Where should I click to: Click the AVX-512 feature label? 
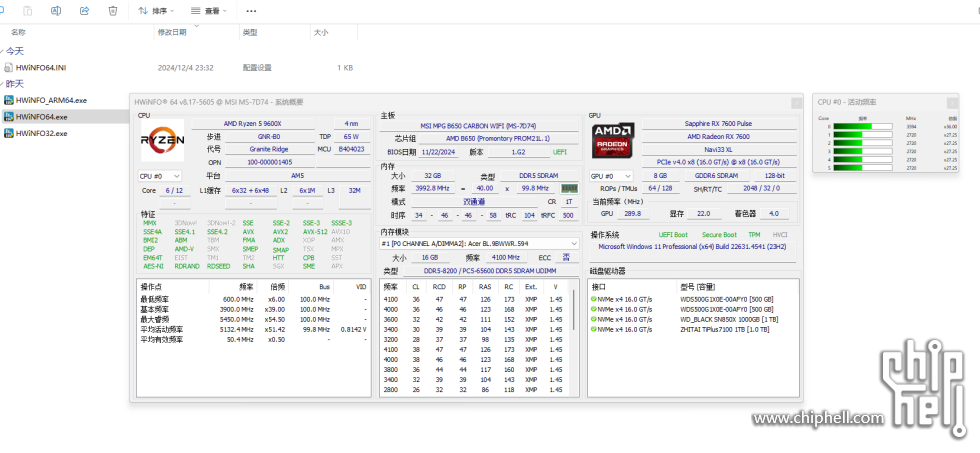tap(315, 231)
